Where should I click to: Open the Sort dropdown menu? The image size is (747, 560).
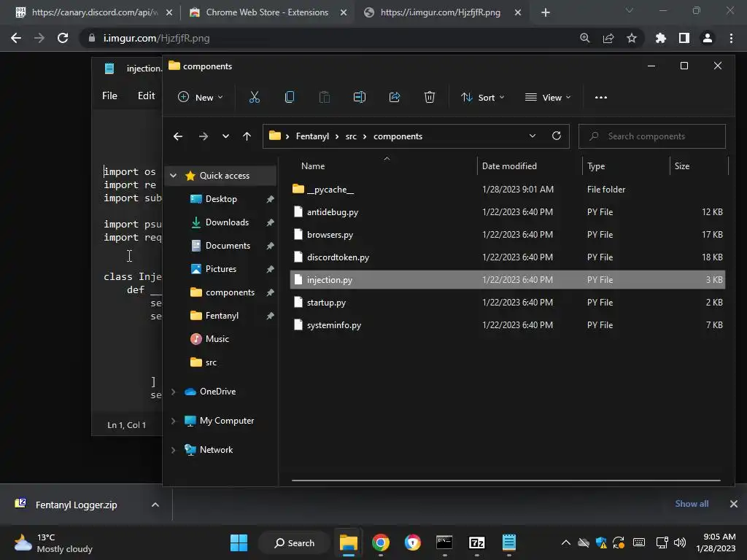[482, 97]
